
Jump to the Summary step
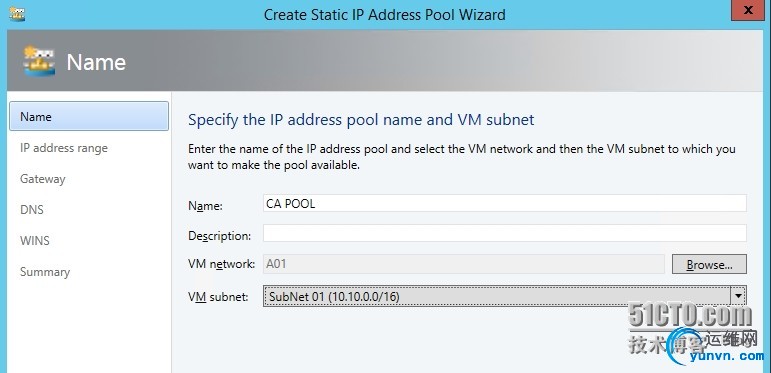pyautogui.click(x=45, y=272)
